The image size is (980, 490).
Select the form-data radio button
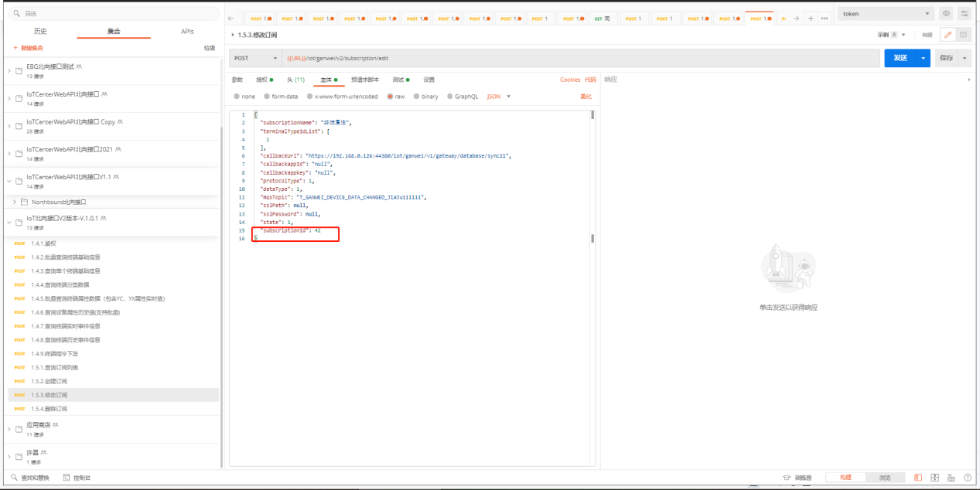[267, 97]
